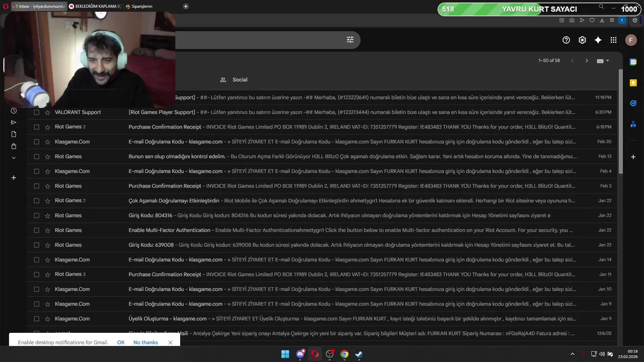
Task: Click OK to enable desktop notifications
Action: 121,342
